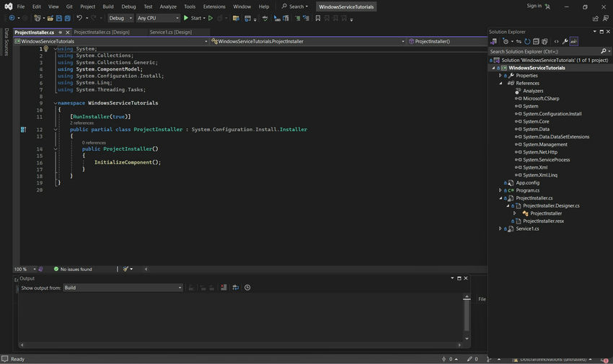Open Properties wrench icon in Solution Explorer

[565, 41]
